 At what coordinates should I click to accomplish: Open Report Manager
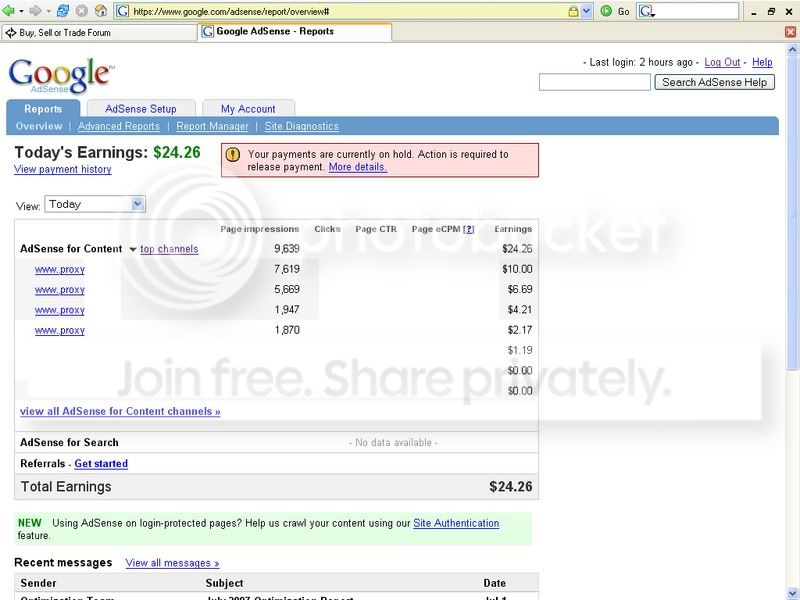212,126
